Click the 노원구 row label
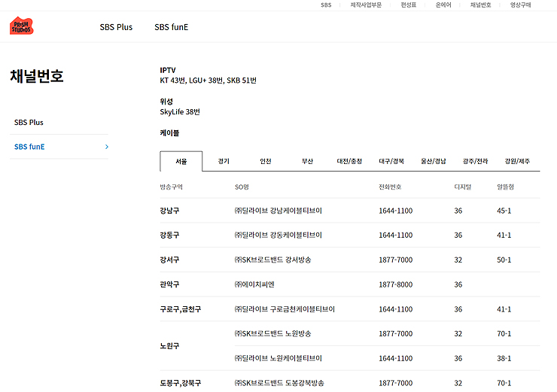 [x=169, y=346]
